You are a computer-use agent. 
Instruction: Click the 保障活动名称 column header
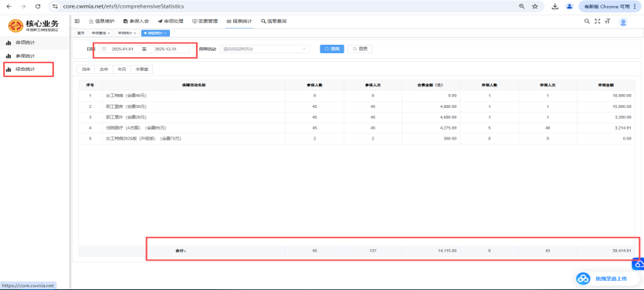point(194,85)
